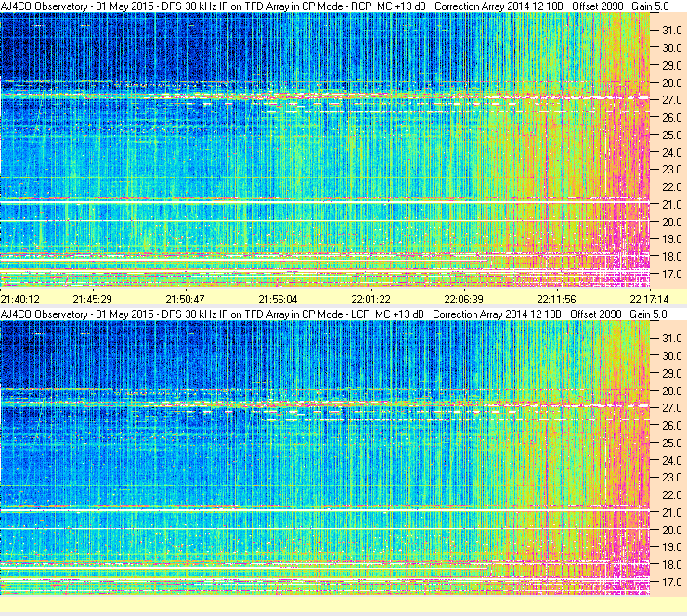Click 'MC +13 dB' in the RCP title

pyautogui.click(x=401, y=6)
